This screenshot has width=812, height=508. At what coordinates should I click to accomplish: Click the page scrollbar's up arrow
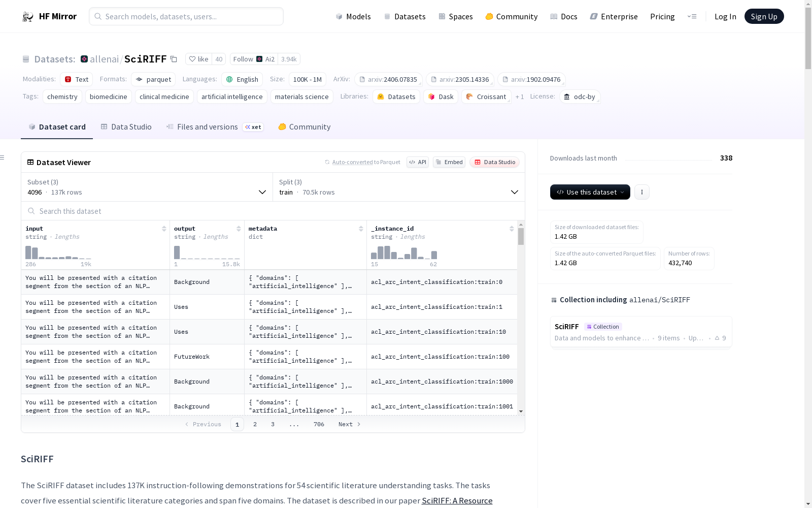pos(808,4)
